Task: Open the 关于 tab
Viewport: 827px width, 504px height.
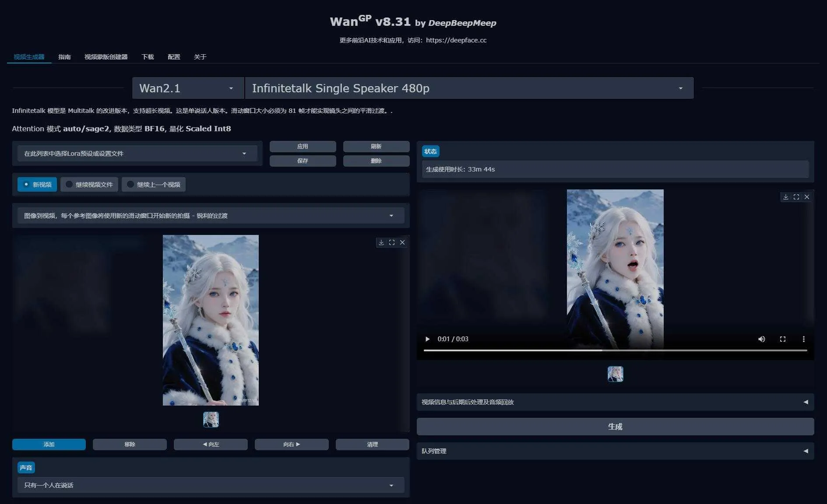Action: tap(200, 57)
